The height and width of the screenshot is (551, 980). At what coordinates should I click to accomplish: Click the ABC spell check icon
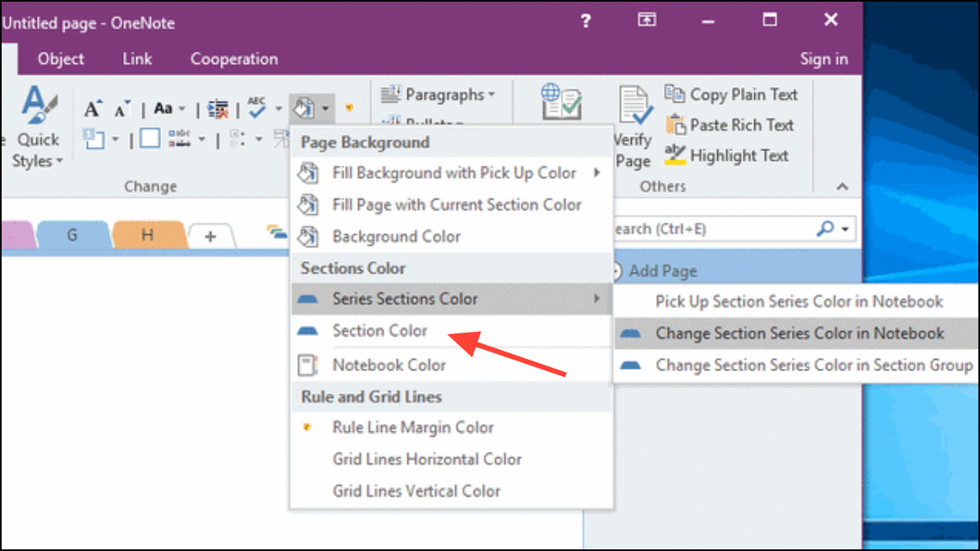(257, 108)
